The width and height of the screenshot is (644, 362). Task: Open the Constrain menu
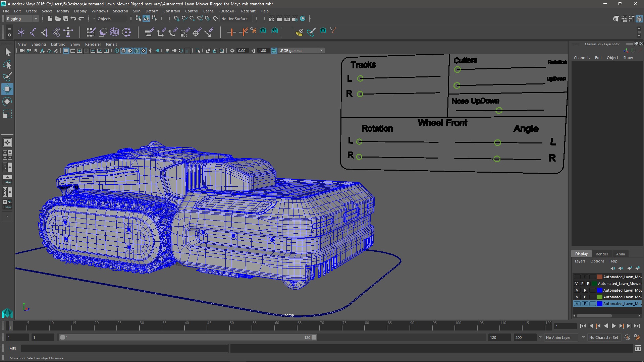pyautogui.click(x=171, y=11)
